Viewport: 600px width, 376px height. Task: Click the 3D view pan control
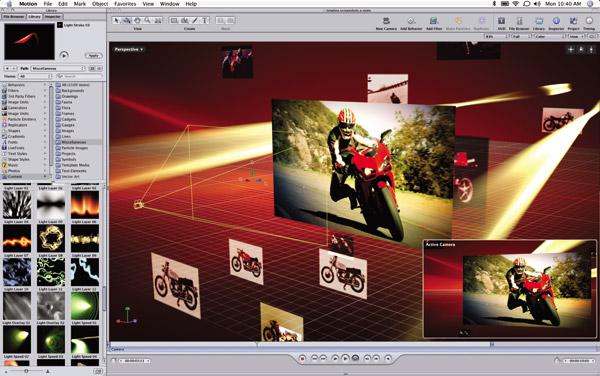click(571, 49)
